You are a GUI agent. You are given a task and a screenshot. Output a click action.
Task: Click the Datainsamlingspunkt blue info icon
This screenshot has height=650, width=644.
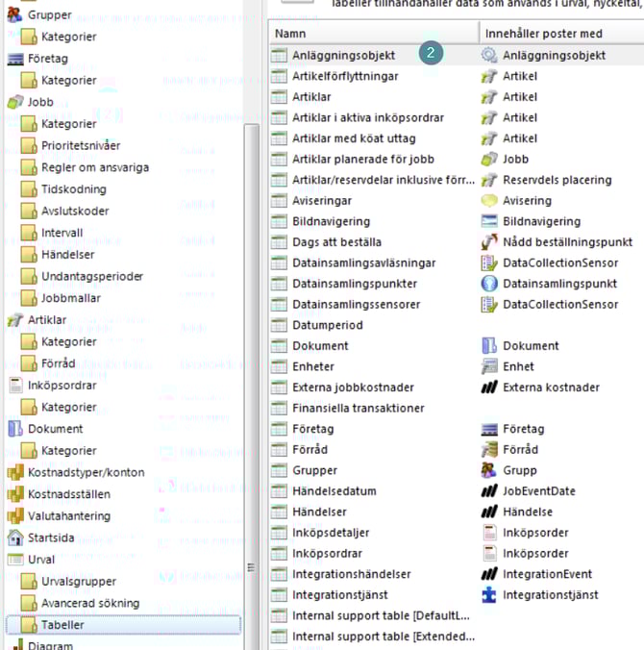pos(490,284)
